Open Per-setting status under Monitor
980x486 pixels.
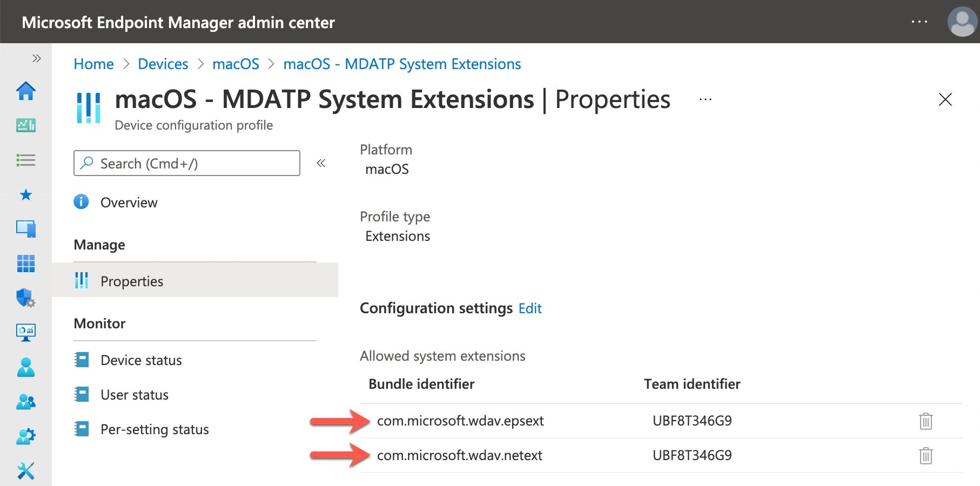pyautogui.click(x=155, y=429)
